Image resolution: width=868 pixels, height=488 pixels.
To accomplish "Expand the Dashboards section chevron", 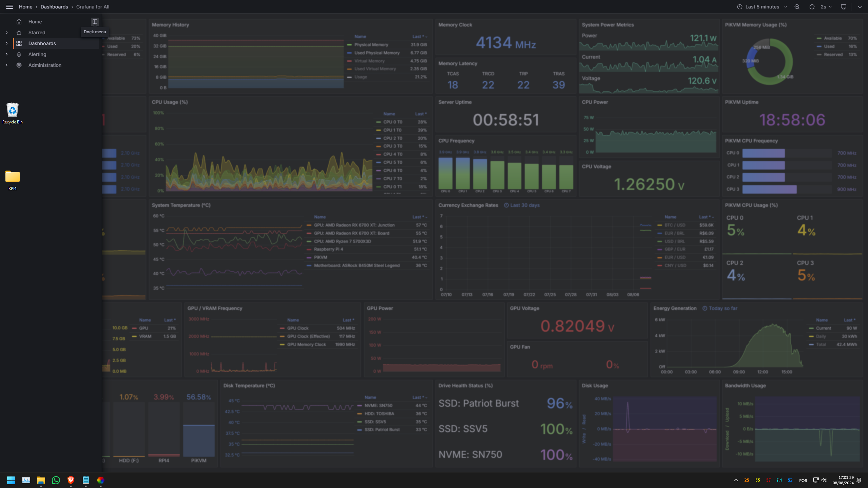I will click(7, 43).
